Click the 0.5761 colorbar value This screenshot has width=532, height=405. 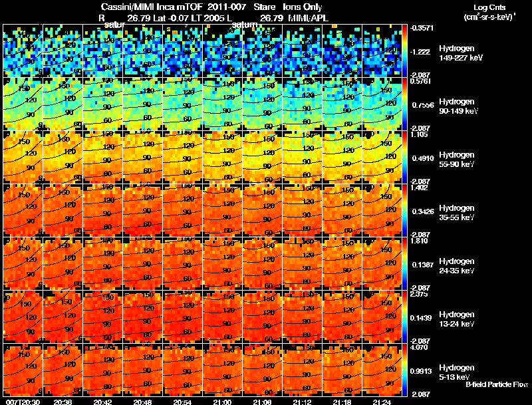click(421, 81)
